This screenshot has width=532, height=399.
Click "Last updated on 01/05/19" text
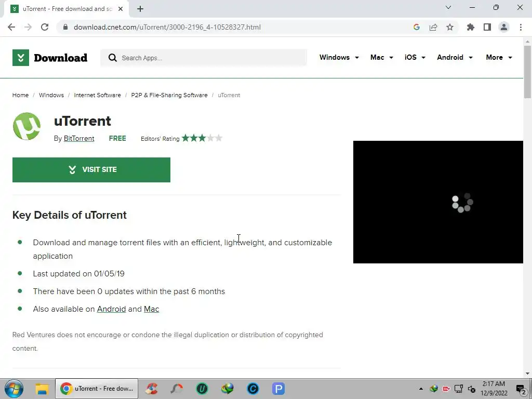(79, 274)
